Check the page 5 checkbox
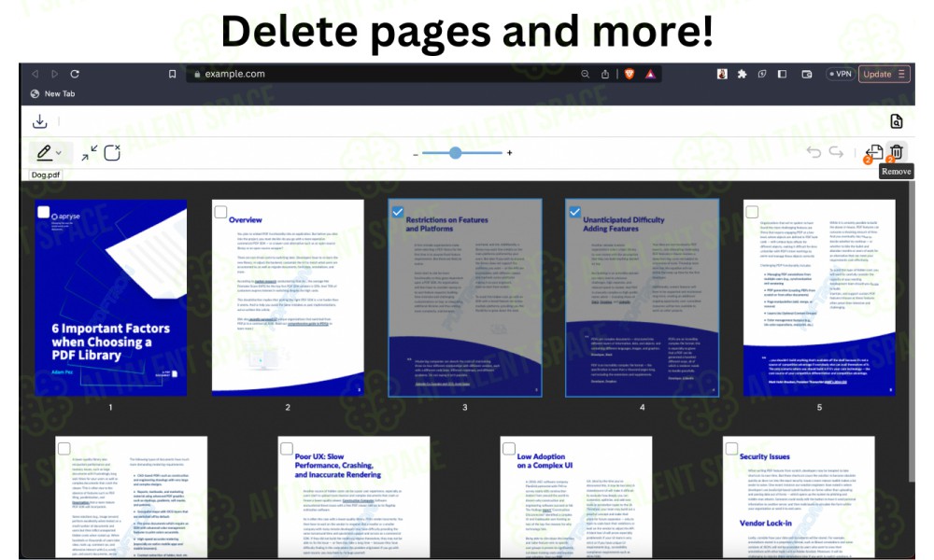This screenshot has width=934, height=560. (x=752, y=212)
